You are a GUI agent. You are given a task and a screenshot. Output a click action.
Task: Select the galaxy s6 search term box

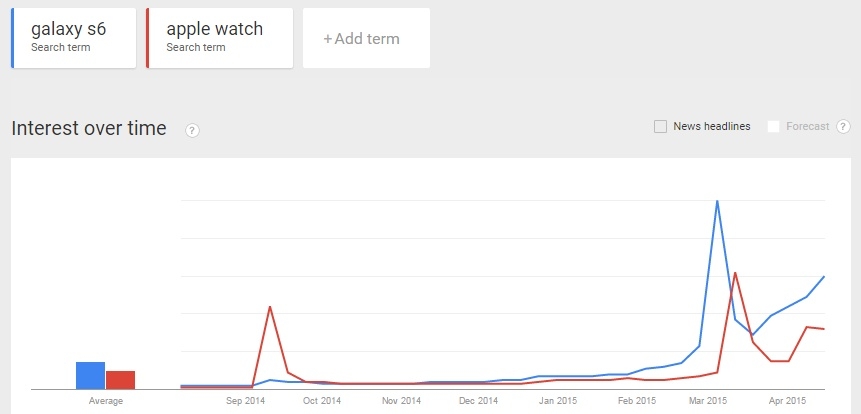[x=73, y=38]
